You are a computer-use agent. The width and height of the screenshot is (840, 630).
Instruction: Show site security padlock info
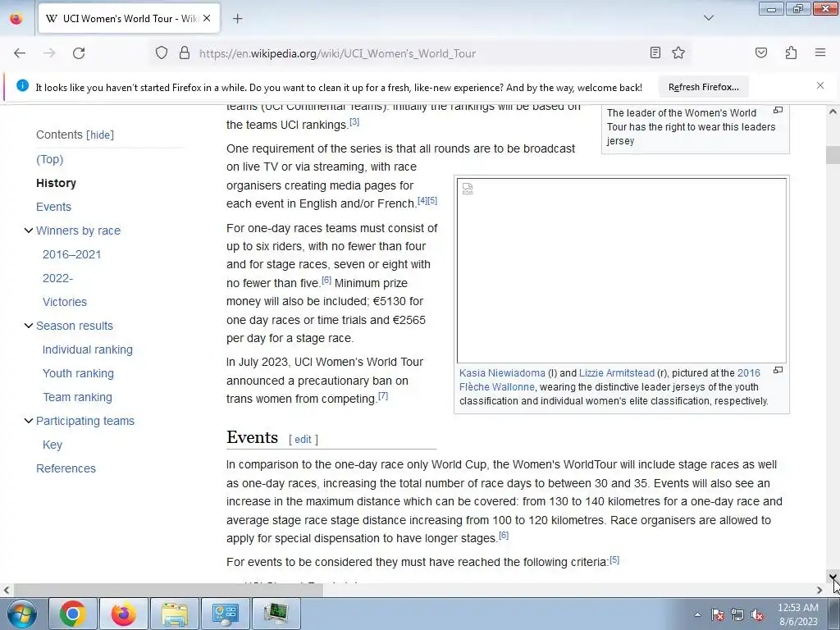tap(185, 53)
